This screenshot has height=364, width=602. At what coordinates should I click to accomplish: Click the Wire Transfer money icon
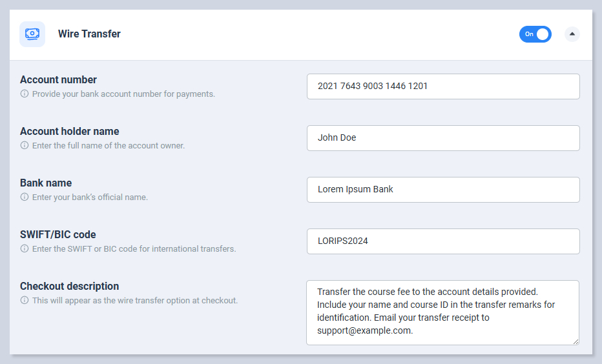coord(32,34)
